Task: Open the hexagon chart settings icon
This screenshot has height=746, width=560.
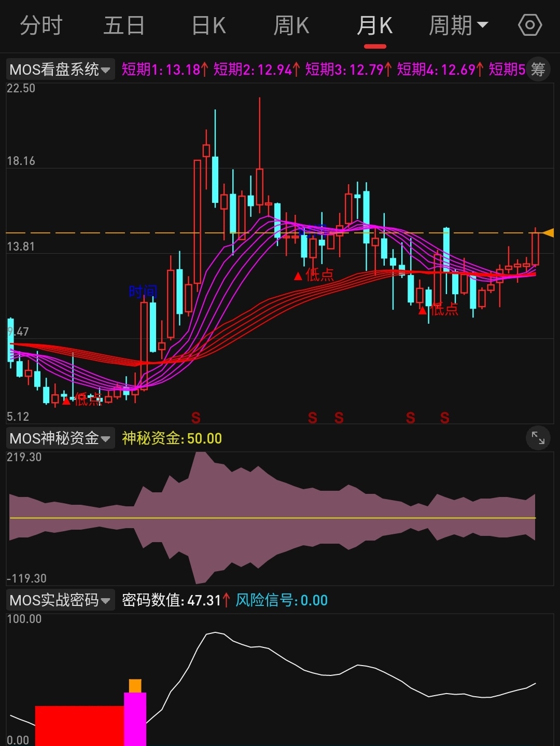Action: tap(530, 25)
